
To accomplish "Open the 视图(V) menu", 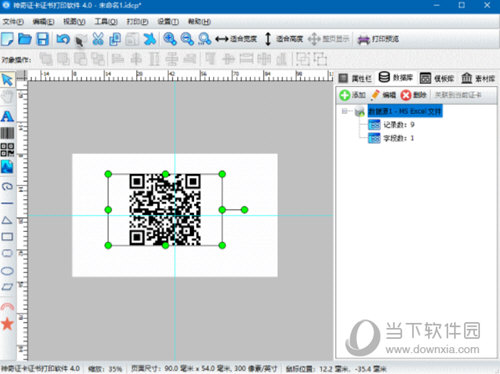I will [74, 22].
